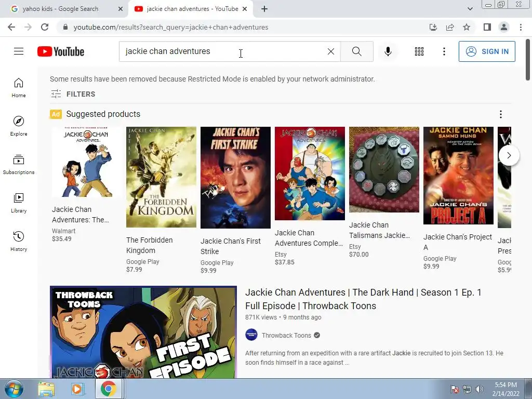Click Jackie Chan Adventures Complete Etsy image
This screenshot has width=532, height=399.
coord(310,174)
